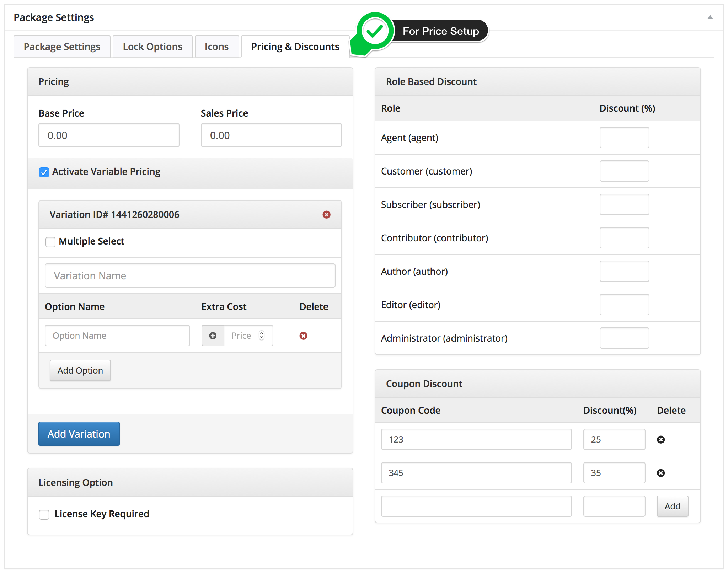Click the Price extra cost input

[x=248, y=336]
